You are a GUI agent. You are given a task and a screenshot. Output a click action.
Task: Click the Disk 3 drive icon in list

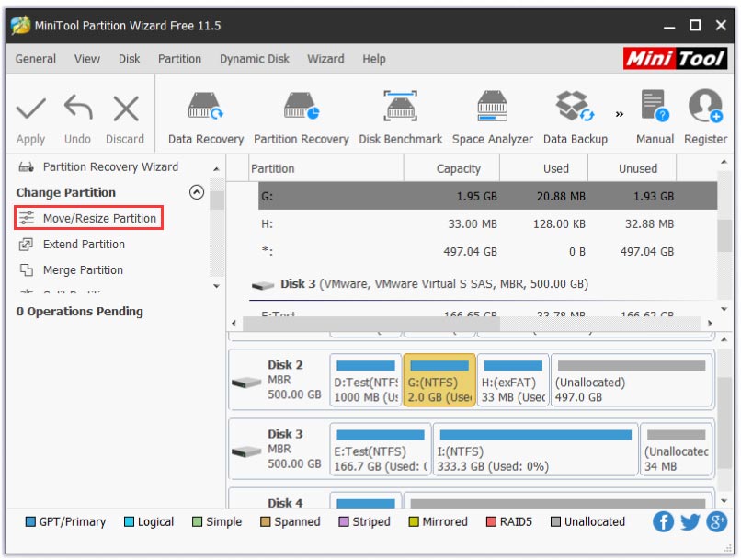tap(263, 285)
